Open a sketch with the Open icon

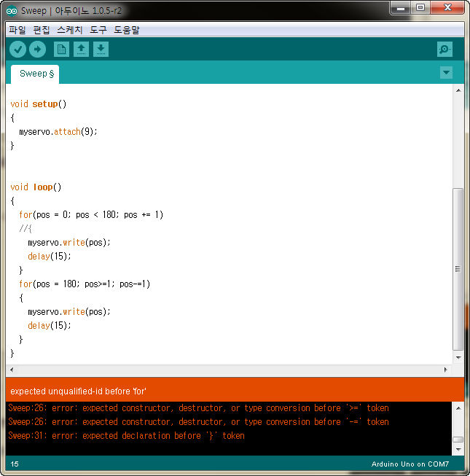81,49
